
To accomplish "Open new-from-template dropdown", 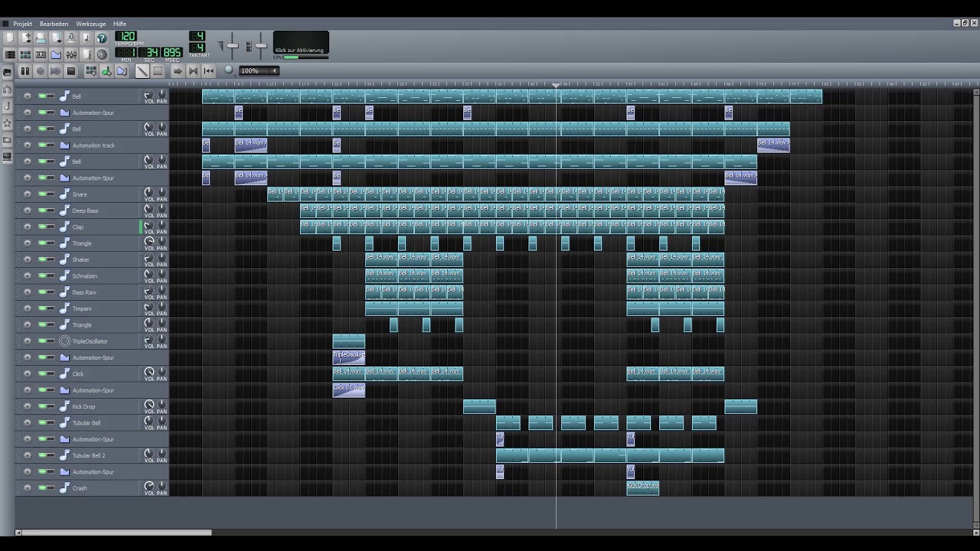I will (25, 37).
